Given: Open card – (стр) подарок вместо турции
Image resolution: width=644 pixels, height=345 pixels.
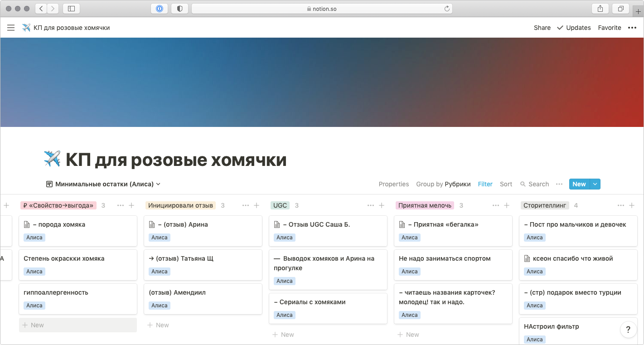Looking at the screenshot, I should tap(578, 299).
